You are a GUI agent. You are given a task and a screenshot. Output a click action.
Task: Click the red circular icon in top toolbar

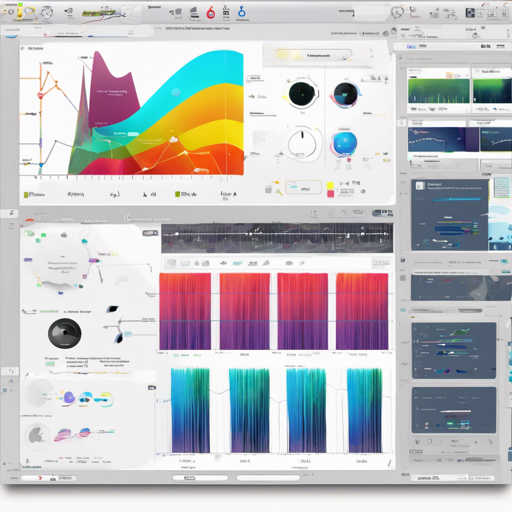[x=211, y=13]
